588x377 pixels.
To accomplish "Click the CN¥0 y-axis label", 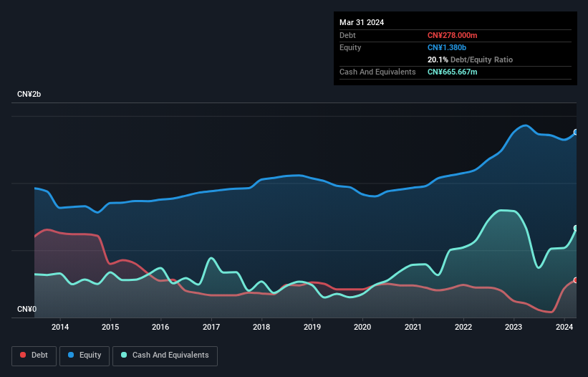I will 26,309.
